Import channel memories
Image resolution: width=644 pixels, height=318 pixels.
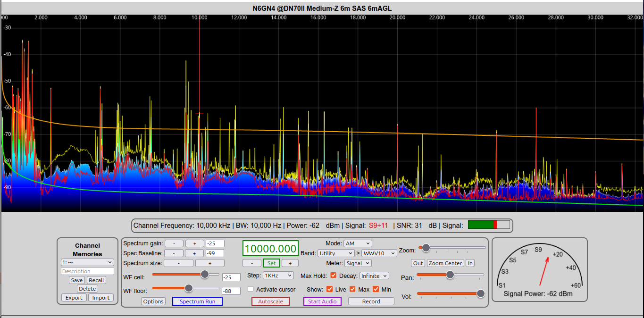[101, 298]
